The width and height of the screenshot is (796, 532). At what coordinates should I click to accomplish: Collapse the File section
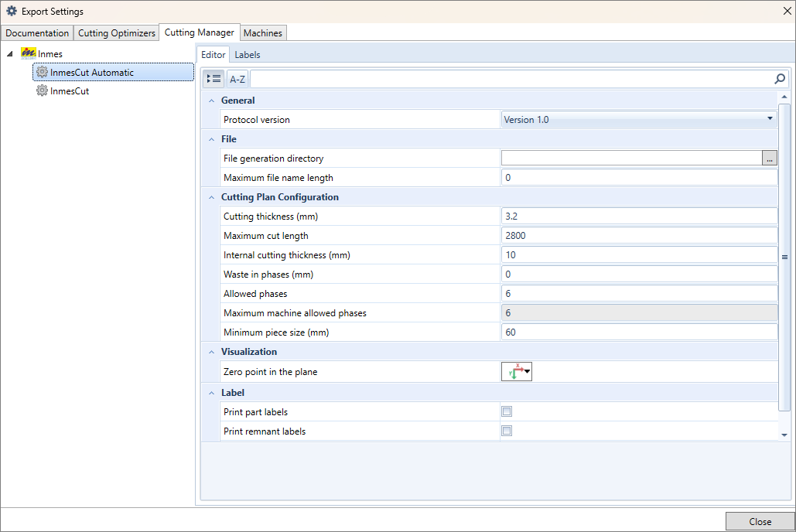click(x=212, y=139)
